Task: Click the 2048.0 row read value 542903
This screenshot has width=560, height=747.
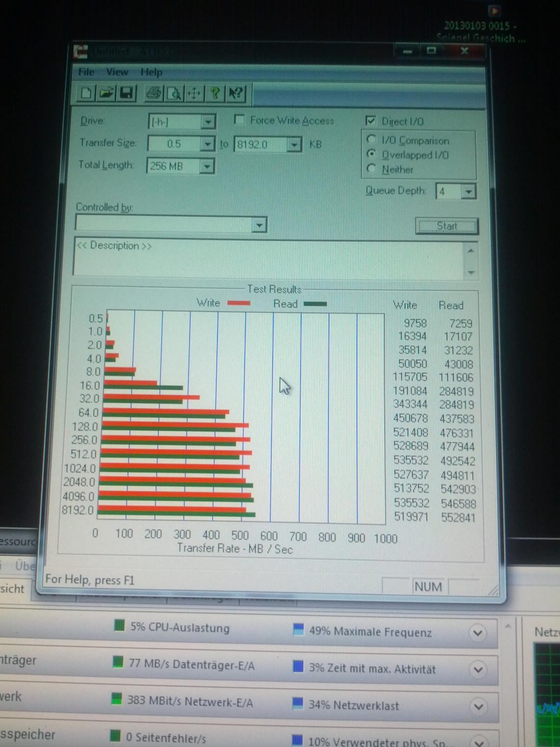Action: 458,489
